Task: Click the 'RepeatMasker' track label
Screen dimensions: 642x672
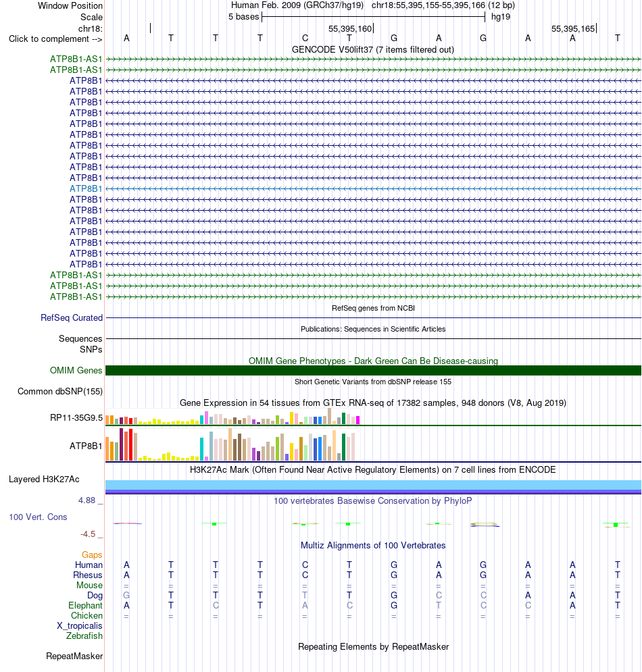Action: [74, 656]
